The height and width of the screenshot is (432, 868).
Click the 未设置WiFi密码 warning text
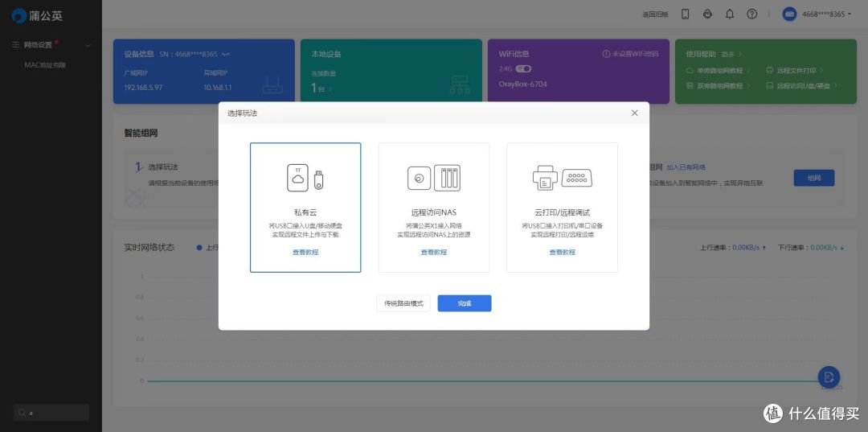pyautogui.click(x=636, y=54)
